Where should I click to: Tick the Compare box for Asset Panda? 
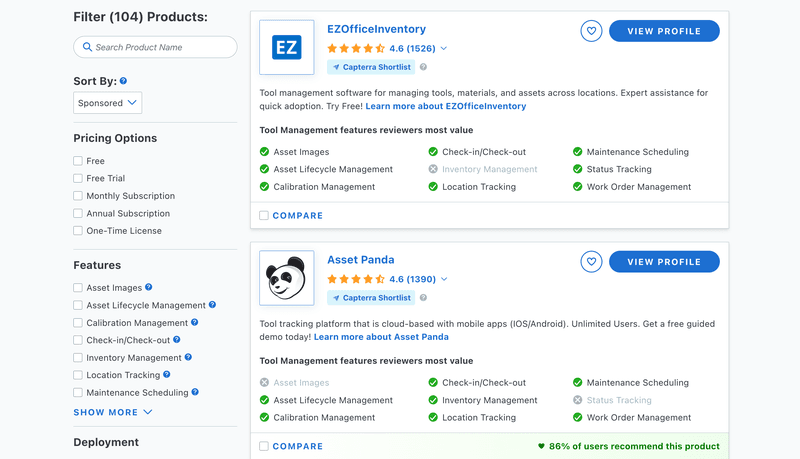pyautogui.click(x=264, y=446)
